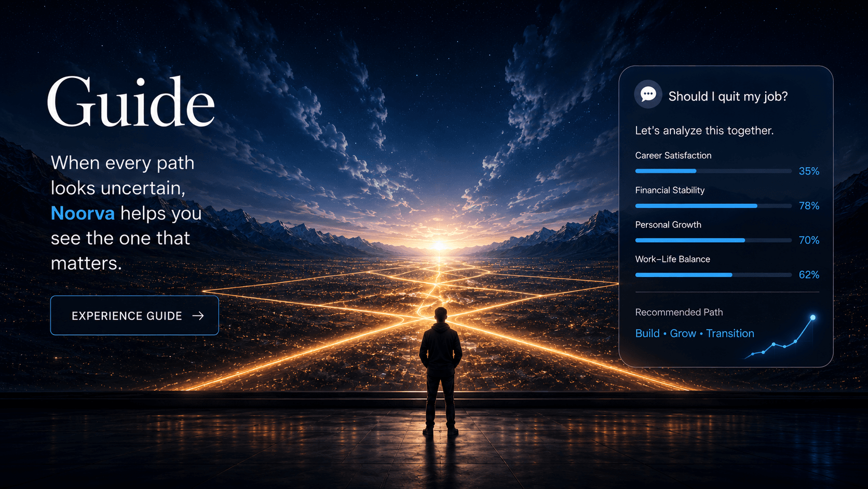The image size is (868, 489).
Task: Select the Personal Growth progress bar
Action: coord(713,240)
